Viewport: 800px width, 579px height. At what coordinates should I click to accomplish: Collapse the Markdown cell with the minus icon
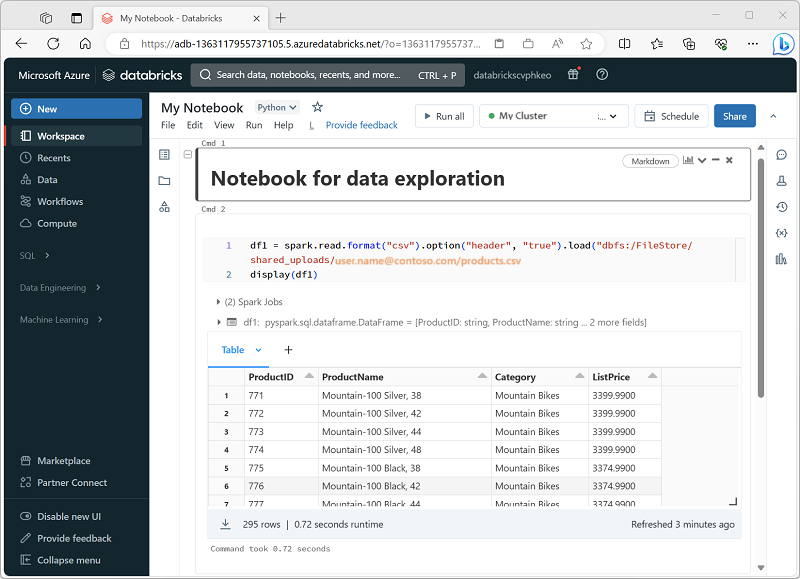(715, 160)
